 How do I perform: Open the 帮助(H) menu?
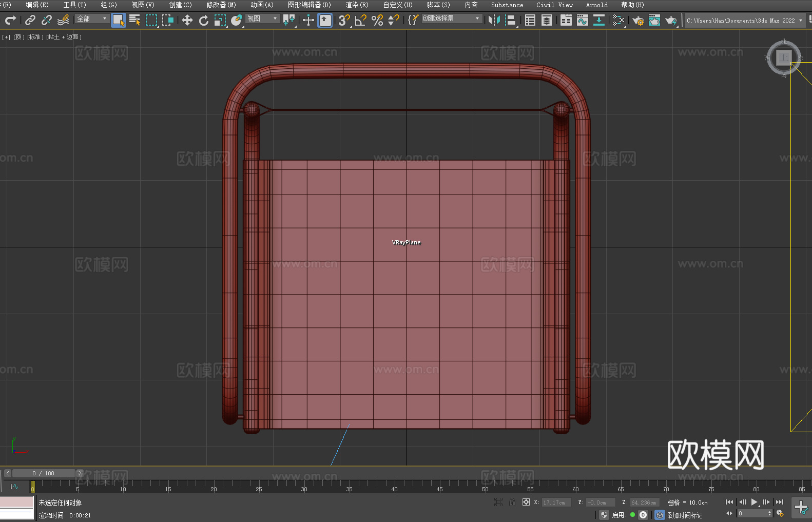[x=633, y=5]
